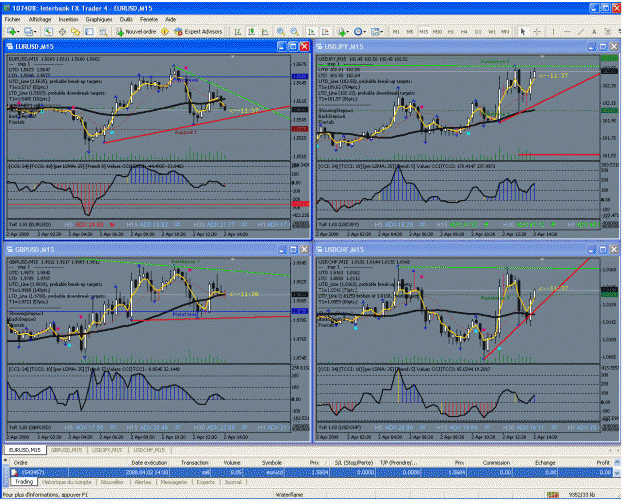Select the MN timeframe button
625x501 pixels.
tap(505, 31)
